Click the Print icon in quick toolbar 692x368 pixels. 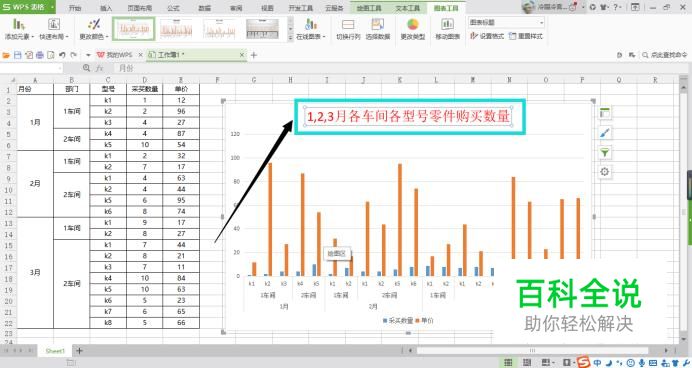pos(40,55)
